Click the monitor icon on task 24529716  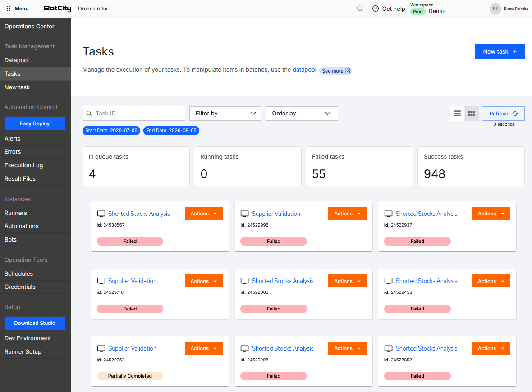pyautogui.click(x=101, y=281)
